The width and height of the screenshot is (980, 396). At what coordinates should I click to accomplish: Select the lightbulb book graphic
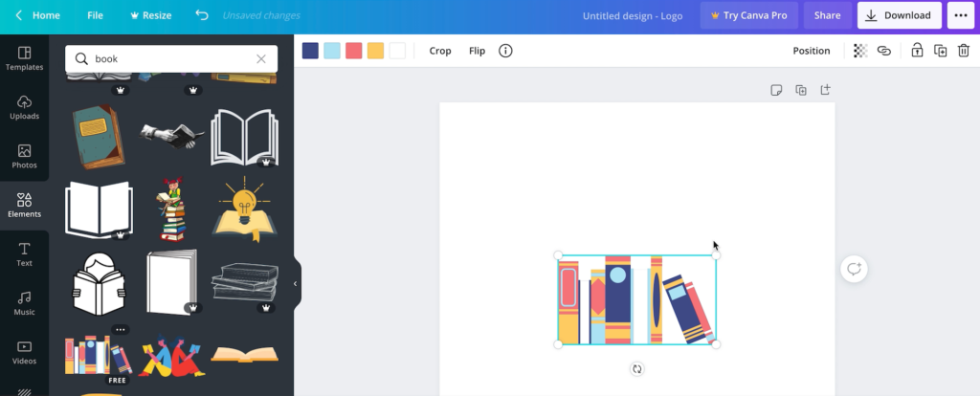[x=244, y=209]
